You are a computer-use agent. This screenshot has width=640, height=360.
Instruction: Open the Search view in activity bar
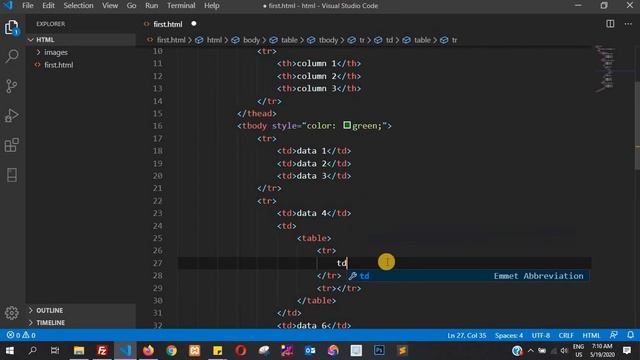(x=12, y=56)
